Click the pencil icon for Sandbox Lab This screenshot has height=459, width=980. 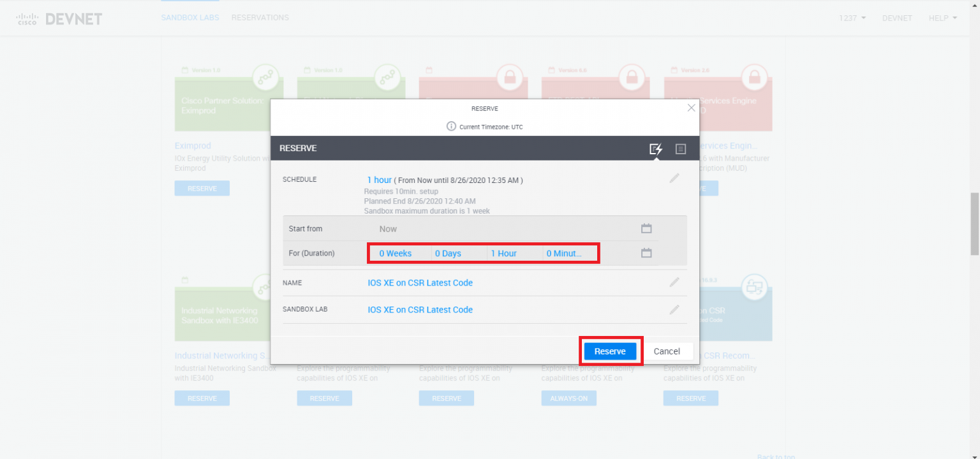tap(674, 309)
